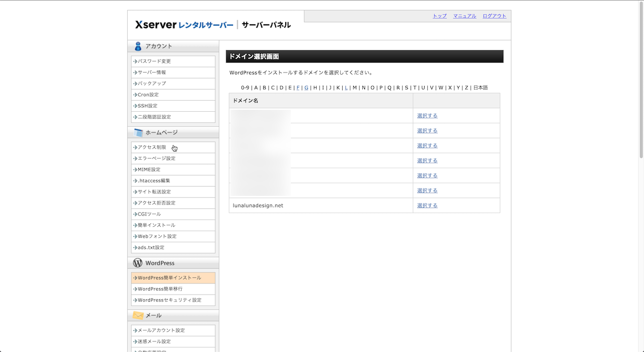Filter domains by letter G

tap(306, 88)
